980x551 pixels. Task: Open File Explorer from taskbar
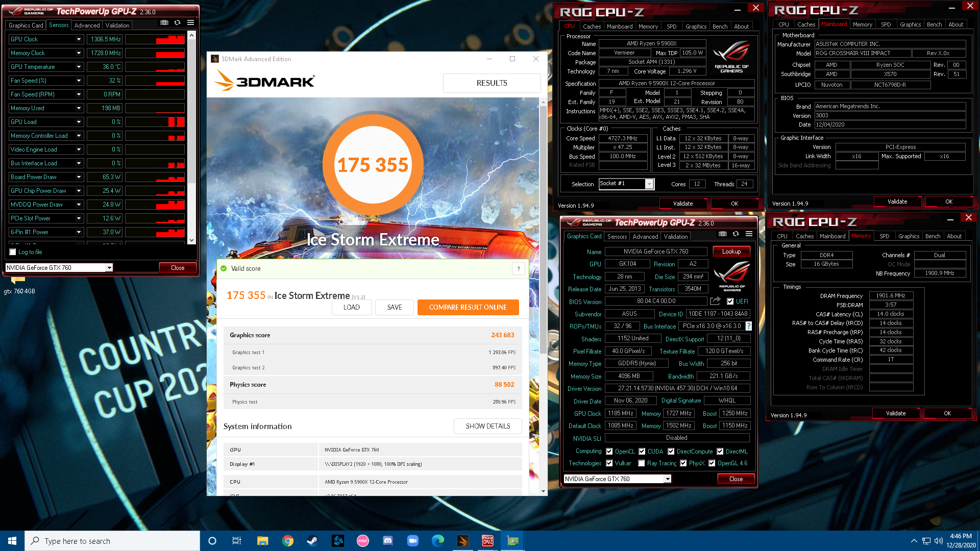click(262, 541)
